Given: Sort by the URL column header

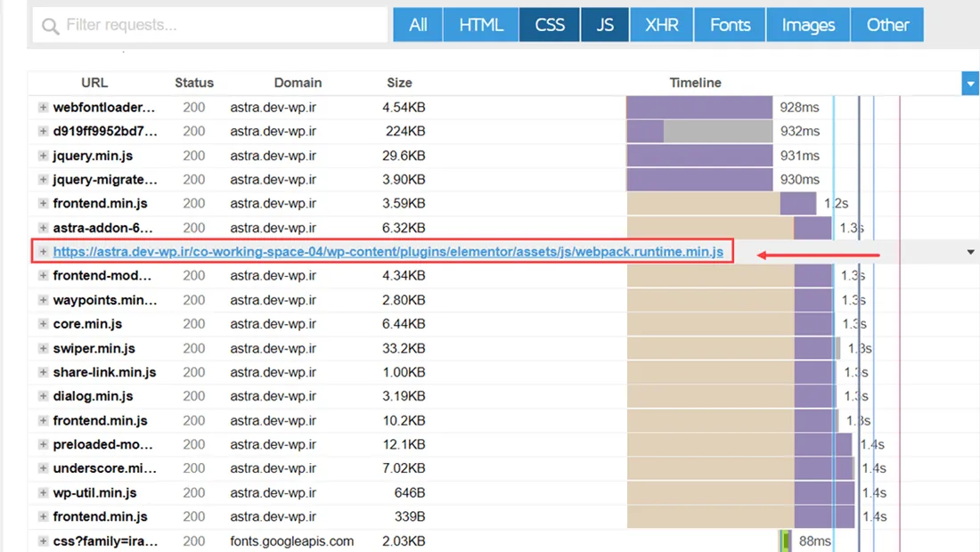Looking at the screenshot, I should tap(94, 83).
